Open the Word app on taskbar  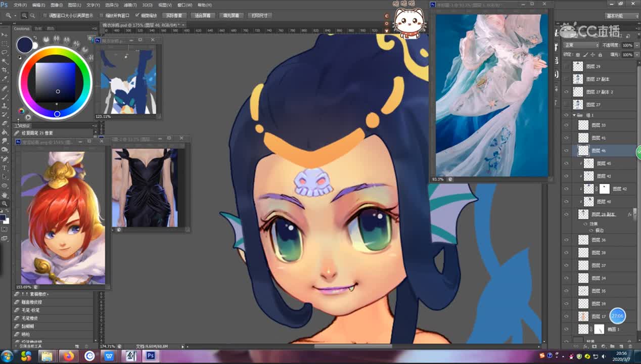(x=109, y=356)
